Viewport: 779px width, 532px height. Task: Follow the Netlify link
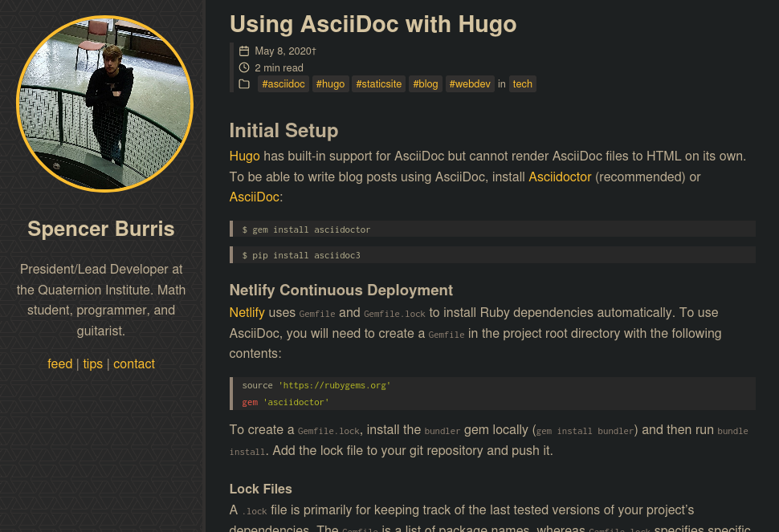247,313
